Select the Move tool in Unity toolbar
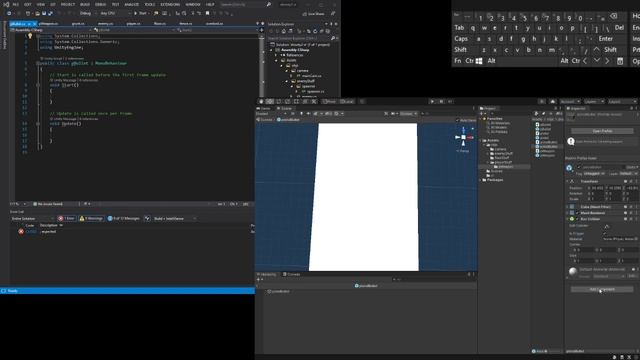Viewport: 640px width, 360px height. tap(270, 101)
